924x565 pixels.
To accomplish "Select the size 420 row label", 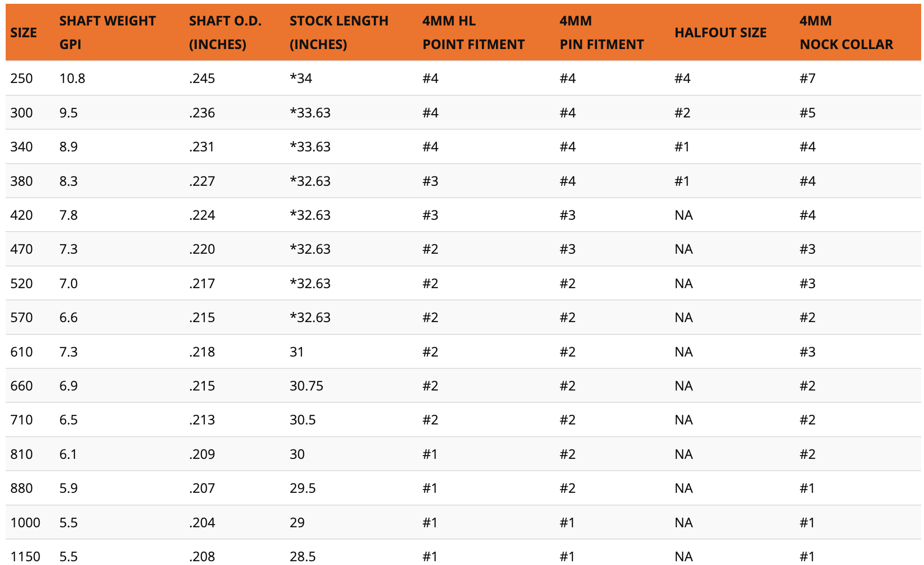I will click(22, 215).
